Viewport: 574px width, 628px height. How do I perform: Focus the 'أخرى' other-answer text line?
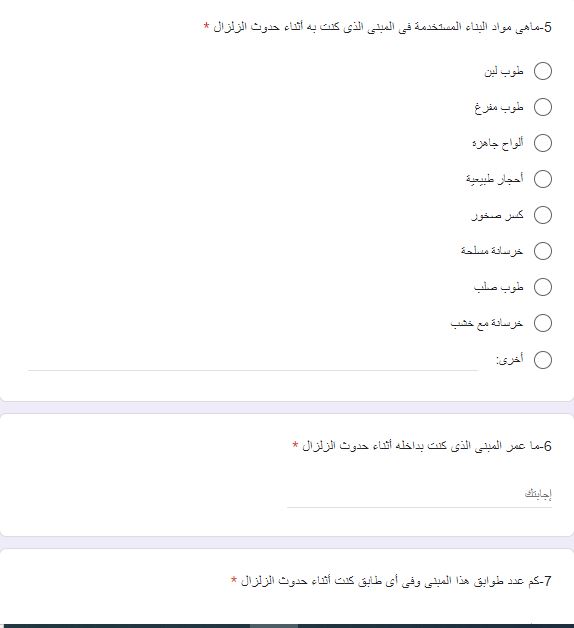253,363
